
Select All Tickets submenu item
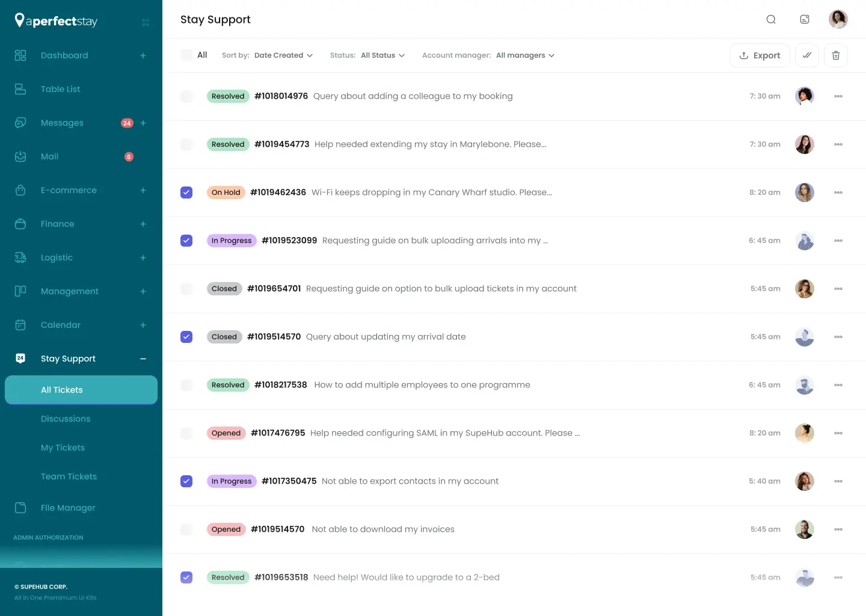click(81, 390)
